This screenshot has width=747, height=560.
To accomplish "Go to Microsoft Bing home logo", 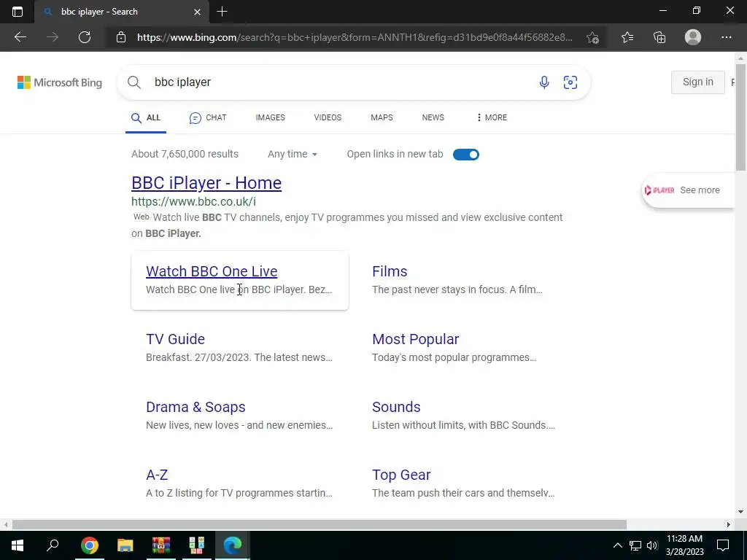I will [x=60, y=82].
